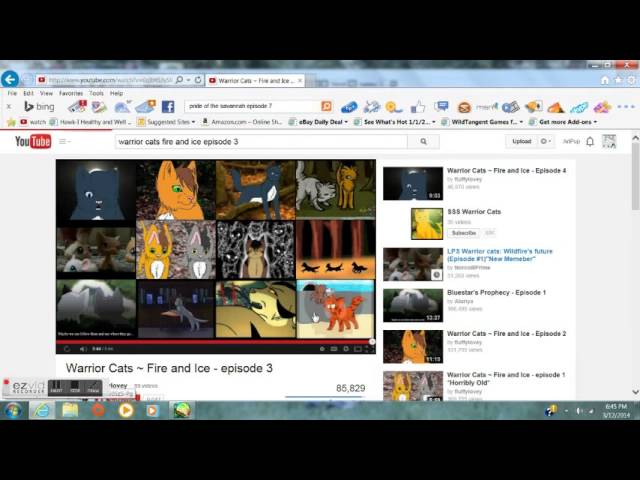Open the browser tools gear icon
Screen dimensions: 640x480
(x=631, y=80)
